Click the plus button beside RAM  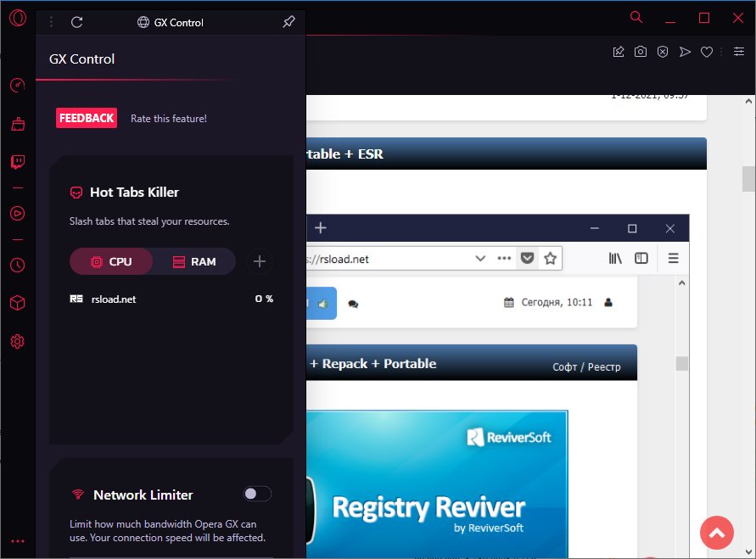(x=260, y=261)
